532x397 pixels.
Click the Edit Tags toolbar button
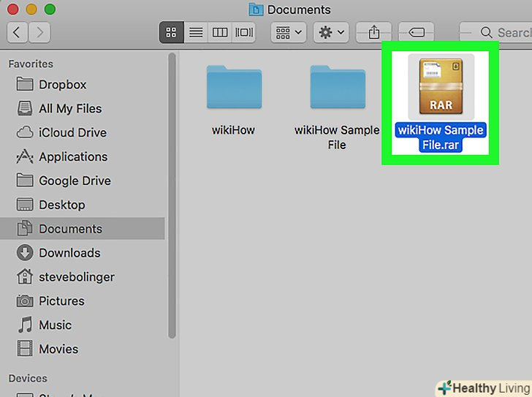[x=417, y=33]
